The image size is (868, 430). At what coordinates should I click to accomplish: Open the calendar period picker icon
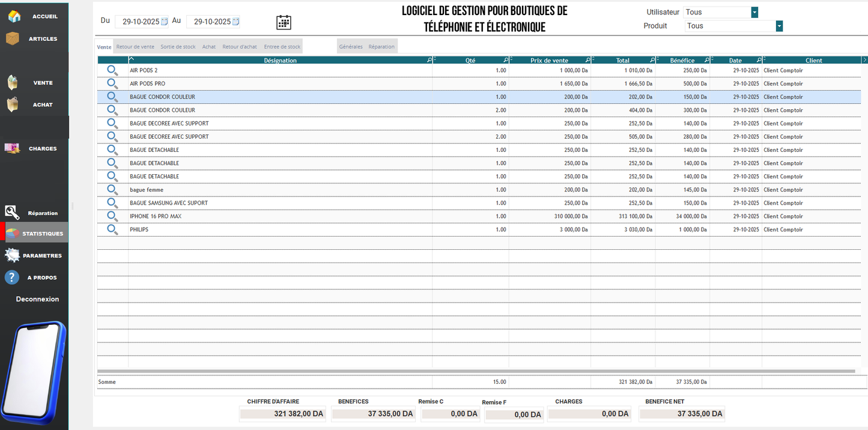(284, 22)
